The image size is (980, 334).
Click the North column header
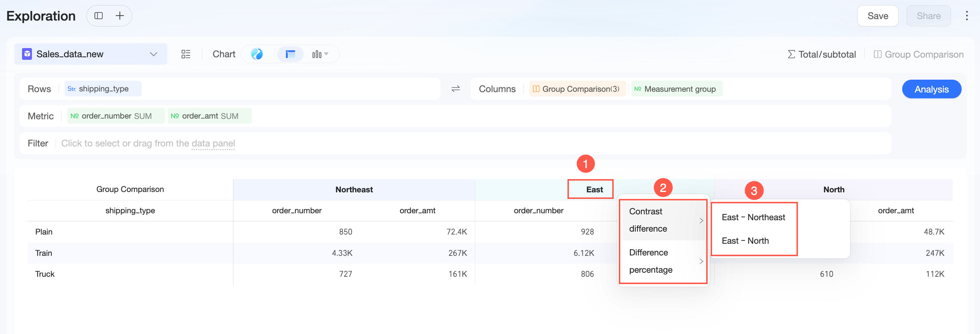tap(834, 189)
